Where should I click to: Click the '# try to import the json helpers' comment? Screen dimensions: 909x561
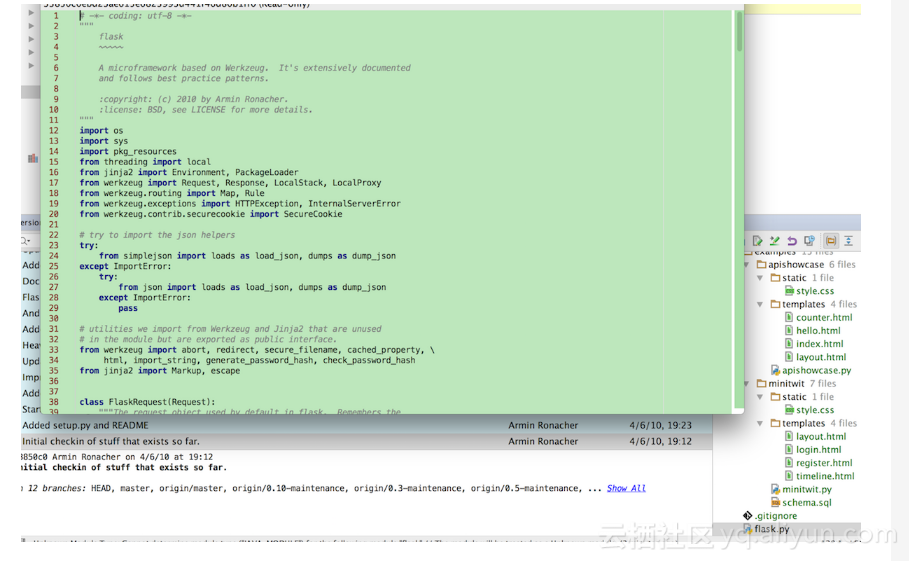tap(157, 235)
